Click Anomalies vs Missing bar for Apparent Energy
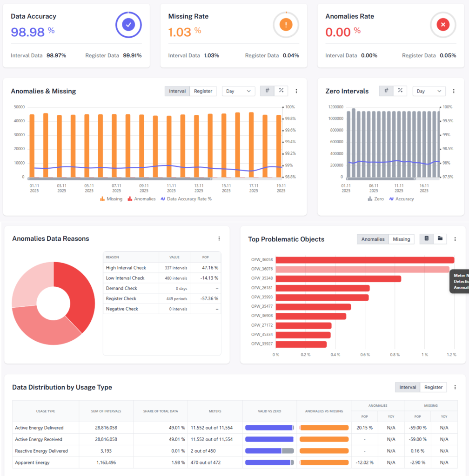 324,463
